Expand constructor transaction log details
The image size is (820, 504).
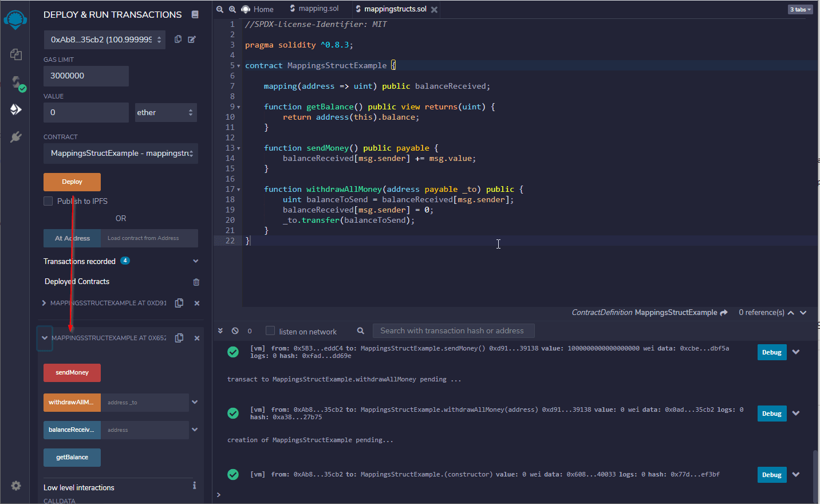point(796,475)
